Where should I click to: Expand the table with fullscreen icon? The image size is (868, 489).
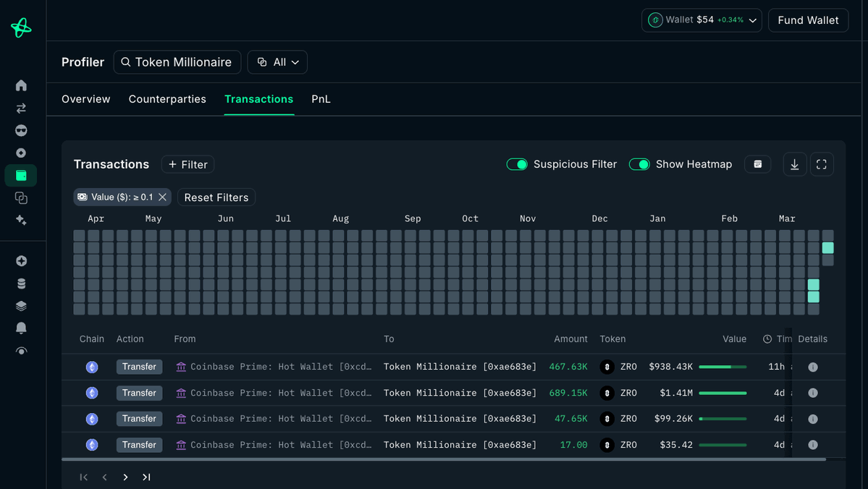[822, 164]
